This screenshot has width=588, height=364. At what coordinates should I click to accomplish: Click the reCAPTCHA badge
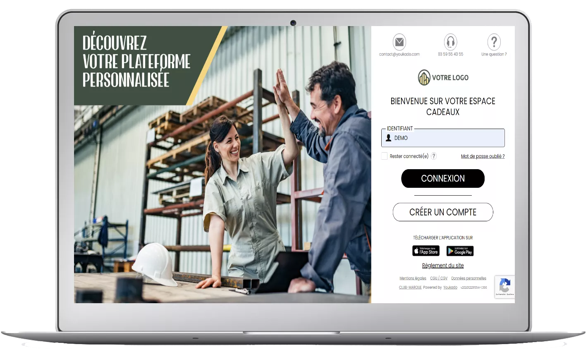click(504, 286)
